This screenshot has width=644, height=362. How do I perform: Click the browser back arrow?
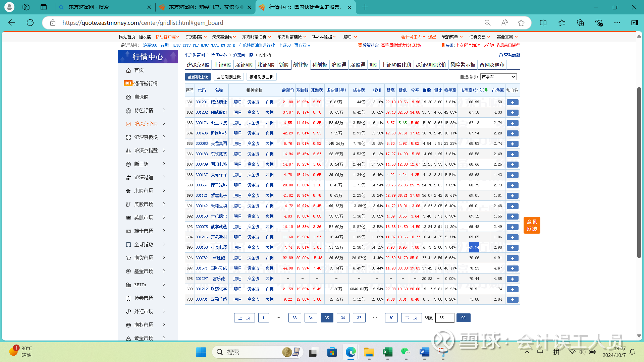(12, 22)
